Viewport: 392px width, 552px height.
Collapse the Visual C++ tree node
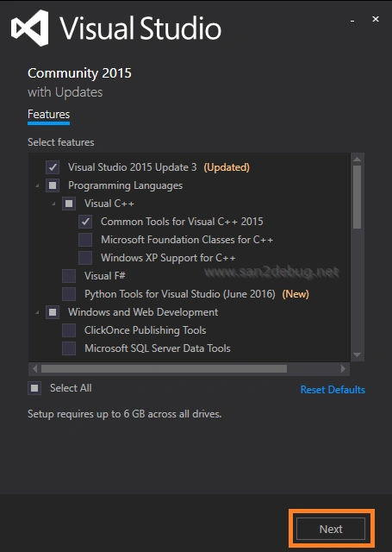[x=53, y=204]
